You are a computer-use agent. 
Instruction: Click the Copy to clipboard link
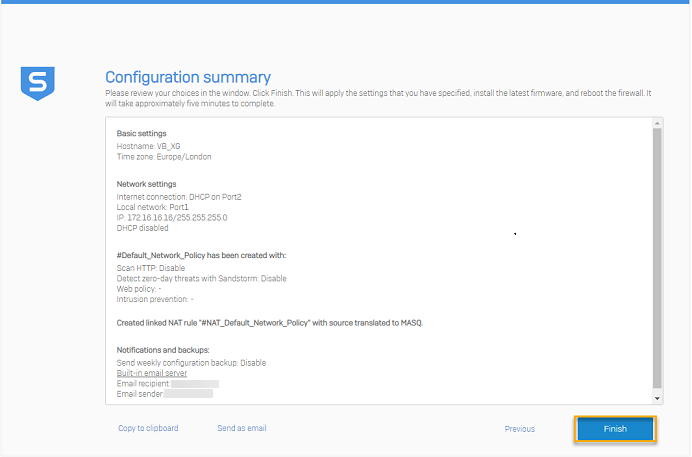[148, 428]
